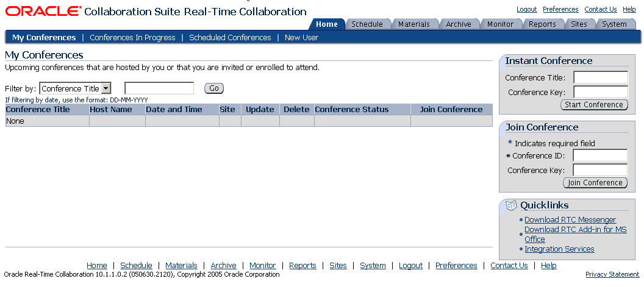Open the Archive tab
The image size is (644, 287).
459,24
